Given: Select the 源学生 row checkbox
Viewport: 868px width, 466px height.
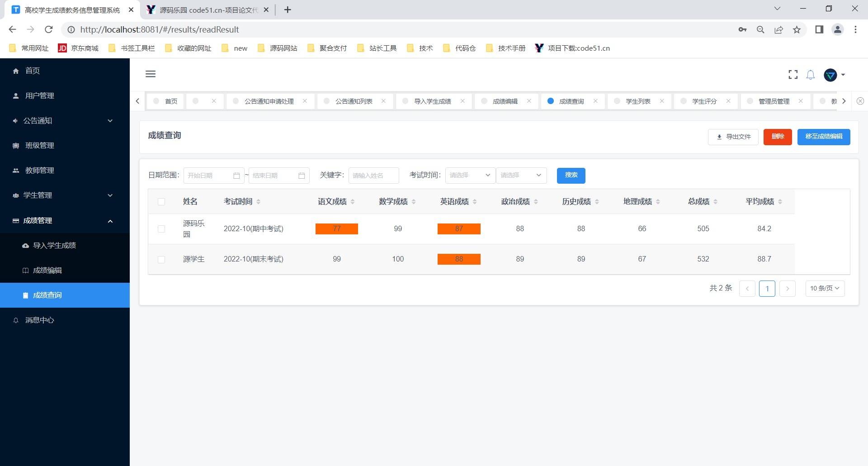Looking at the screenshot, I should 161,259.
